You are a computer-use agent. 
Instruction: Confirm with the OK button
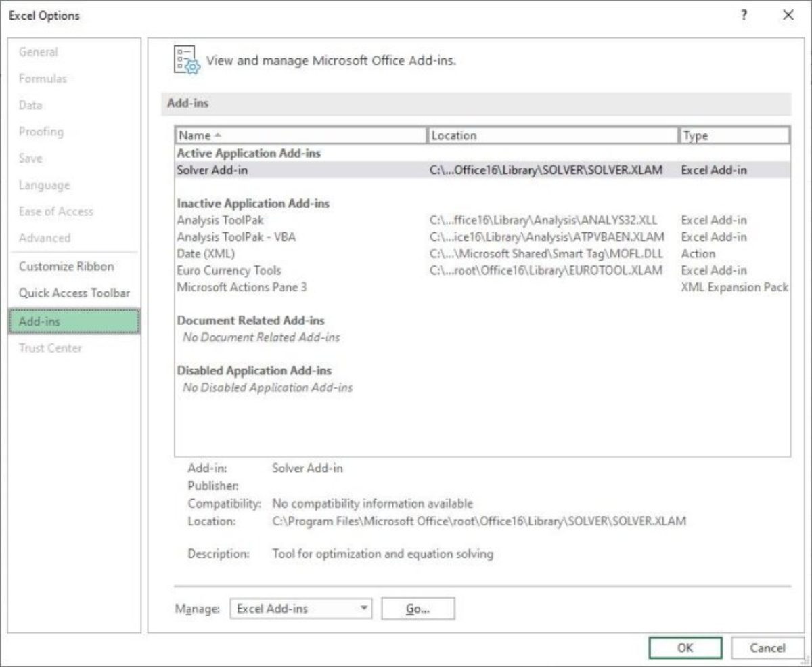click(685, 648)
